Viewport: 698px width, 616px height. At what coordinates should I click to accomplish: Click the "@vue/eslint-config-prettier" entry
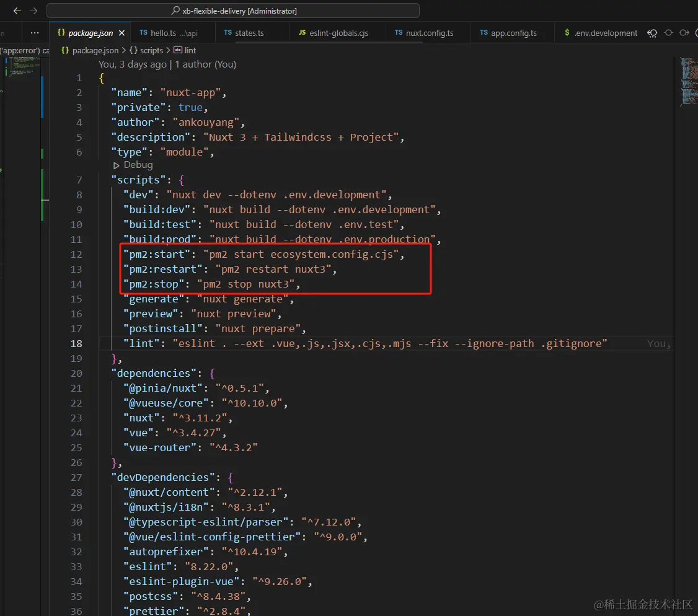(211, 537)
